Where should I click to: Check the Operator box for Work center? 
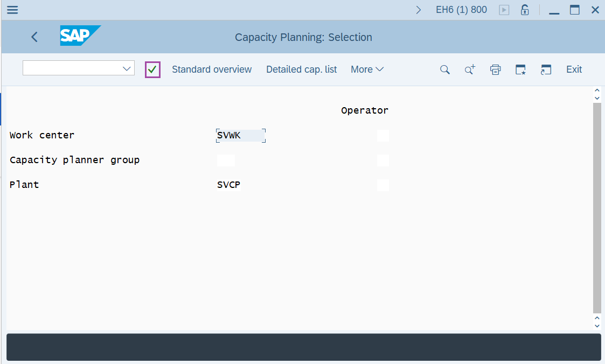(383, 136)
